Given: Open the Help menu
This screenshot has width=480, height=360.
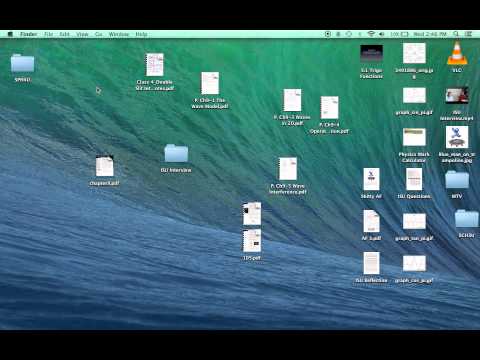Looking at the screenshot, I should tap(141, 34).
